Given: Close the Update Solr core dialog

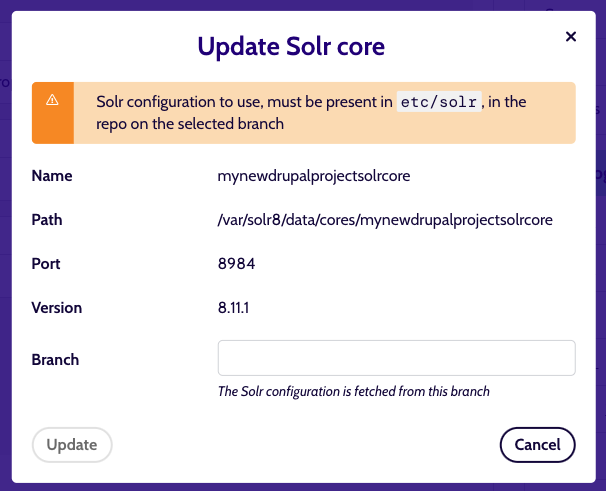Looking at the screenshot, I should (570, 37).
